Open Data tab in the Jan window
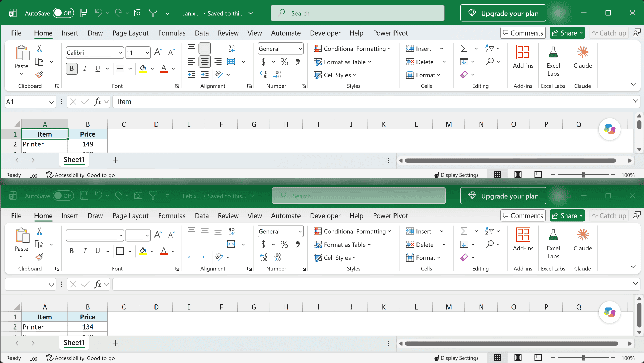Screen dimensions: 644x363 pos(202,33)
